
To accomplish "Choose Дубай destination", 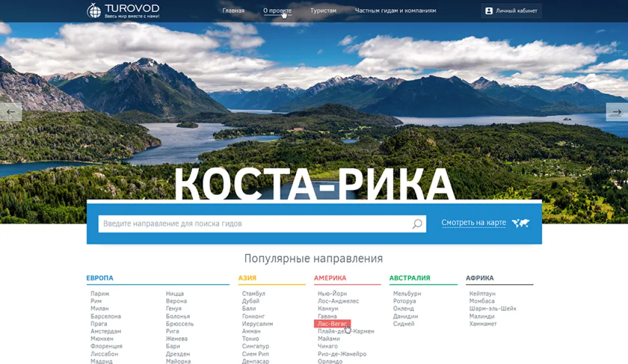I will pyautogui.click(x=251, y=301).
